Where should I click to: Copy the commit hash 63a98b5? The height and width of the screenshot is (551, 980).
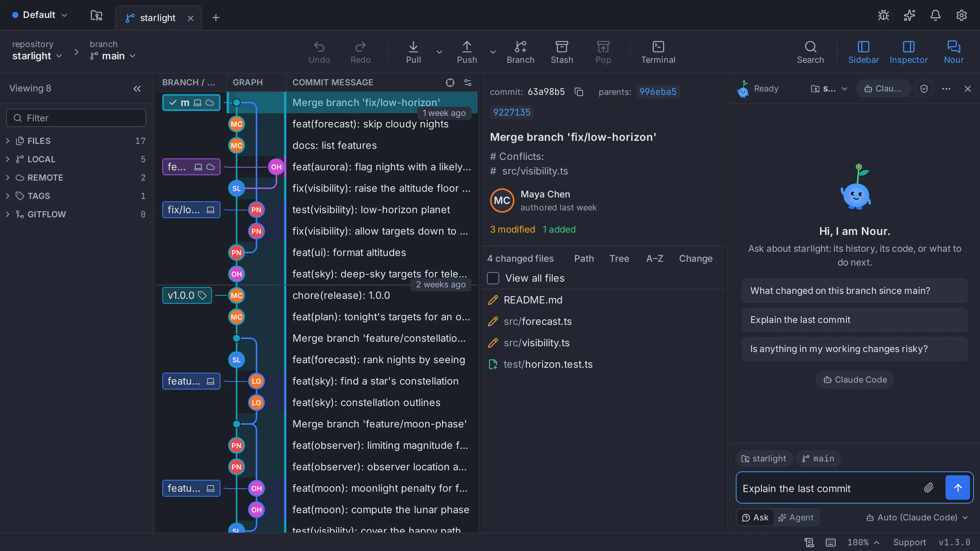coord(579,92)
